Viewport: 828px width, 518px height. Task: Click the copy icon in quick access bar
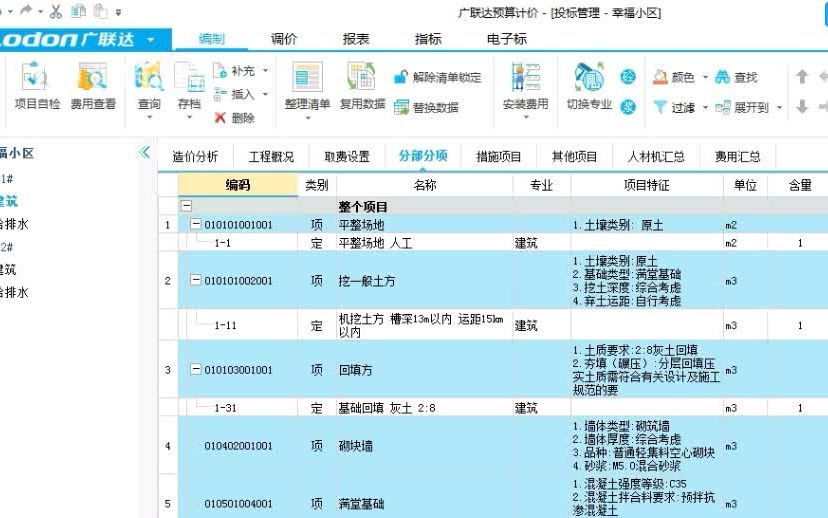(78, 11)
